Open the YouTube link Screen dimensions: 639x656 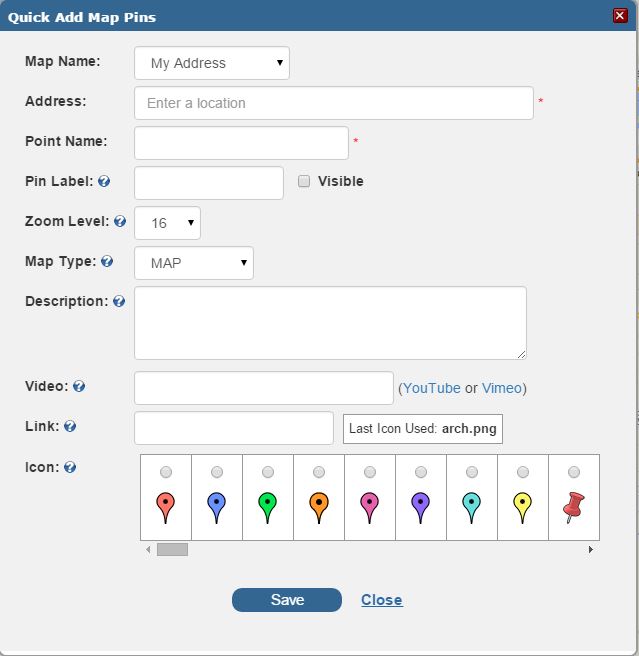click(x=431, y=388)
